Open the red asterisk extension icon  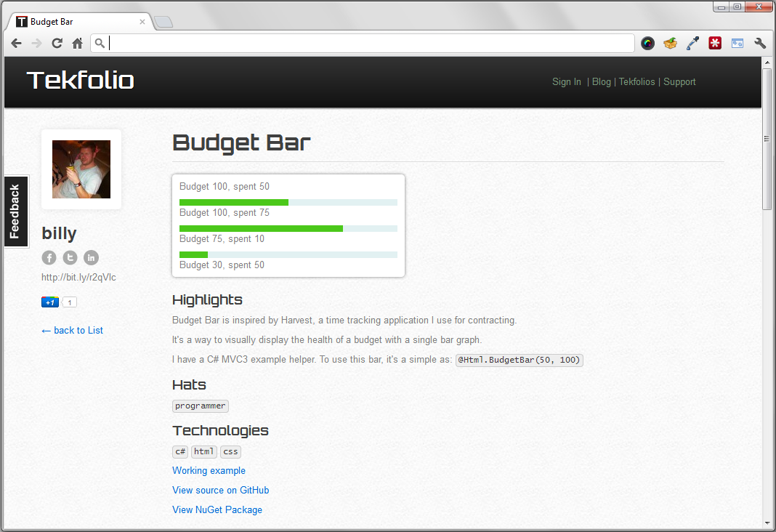[715, 43]
